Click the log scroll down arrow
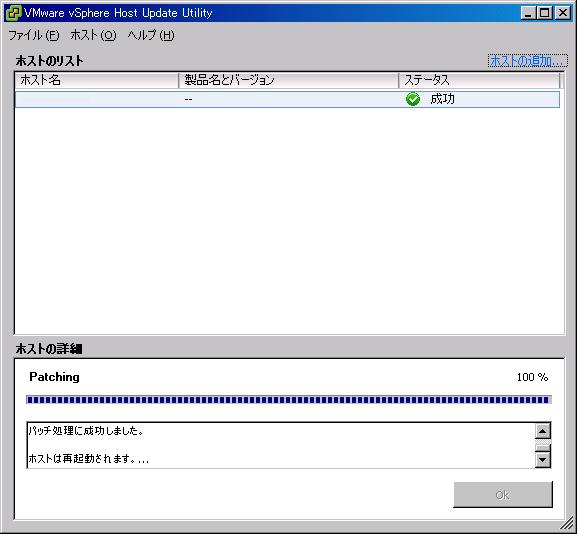The height and width of the screenshot is (534, 577). coord(543,460)
